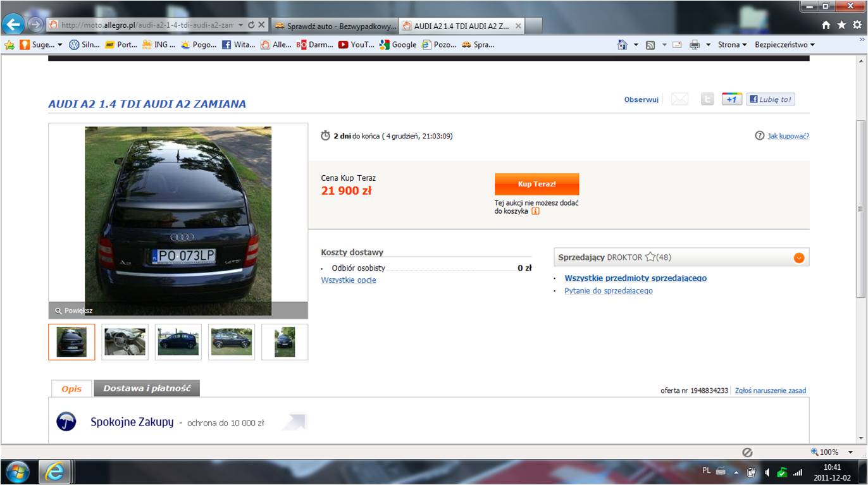Click the Print icon in command bar
The height and width of the screenshot is (485, 868).
tap(695, 45)
